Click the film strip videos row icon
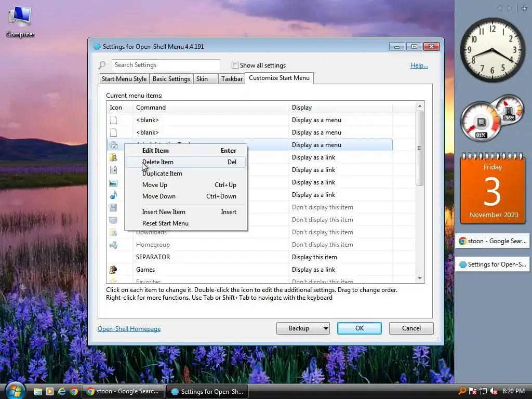The width and height of the screenshot is (532, 399). click(113, 207)
